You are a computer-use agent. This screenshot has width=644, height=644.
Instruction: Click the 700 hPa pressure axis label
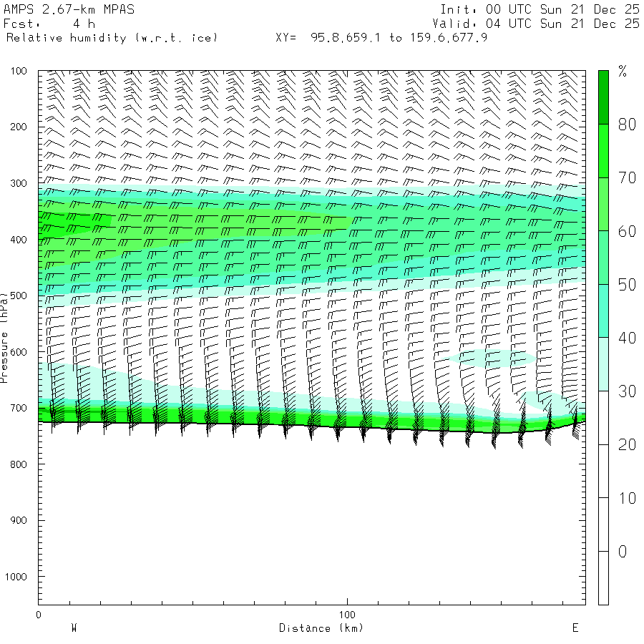[x=19, y=409]
